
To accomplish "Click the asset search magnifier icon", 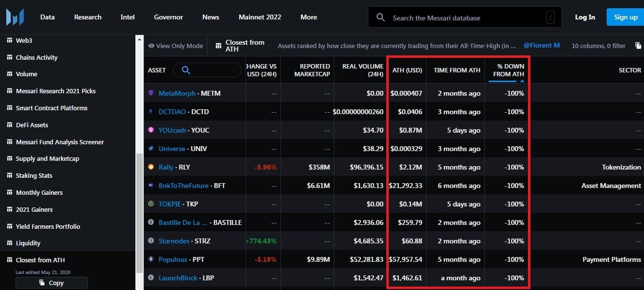I will pyautogui.click(x=186, y=70).
